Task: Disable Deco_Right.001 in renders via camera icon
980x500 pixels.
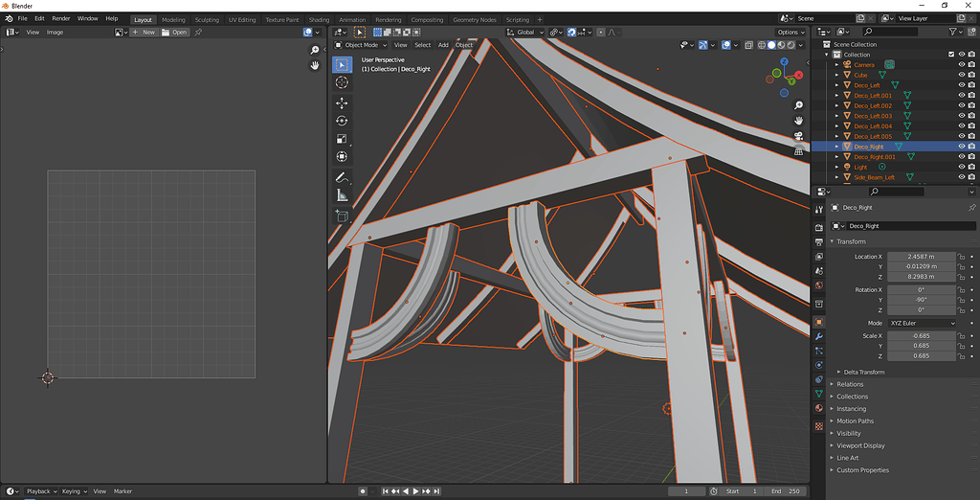Action: point(971,156)
